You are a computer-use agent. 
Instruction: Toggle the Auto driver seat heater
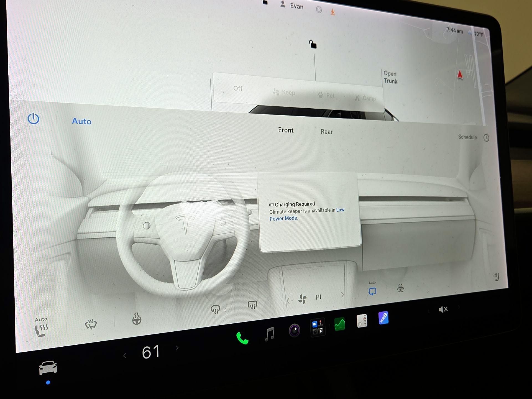(41, 327)
